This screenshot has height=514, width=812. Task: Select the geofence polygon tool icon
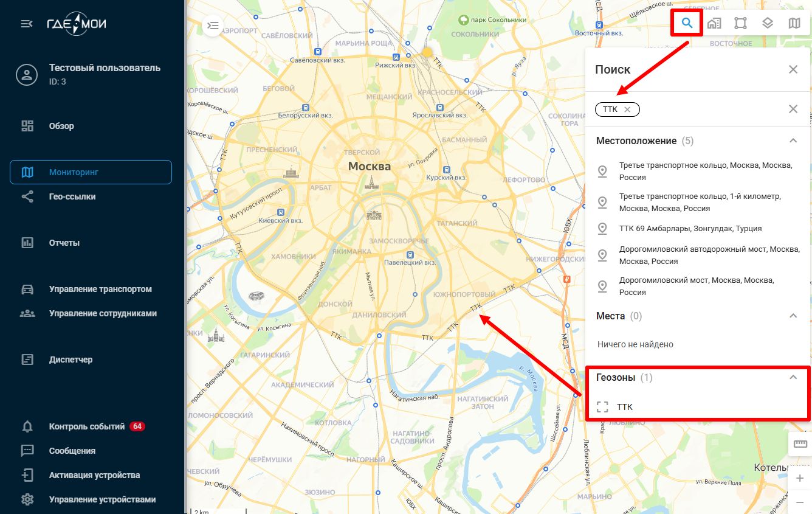[740, 24]
